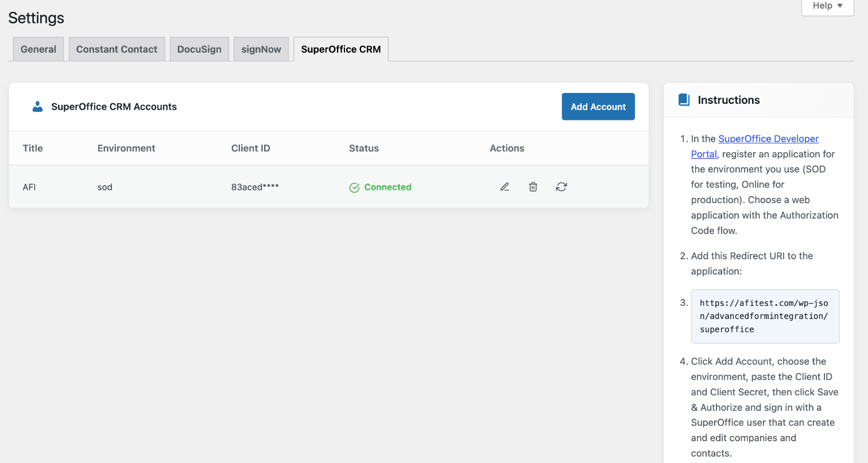Click the Instructions book icon
Viewport: 868px width, 463px height.
(x=684, y=100)
